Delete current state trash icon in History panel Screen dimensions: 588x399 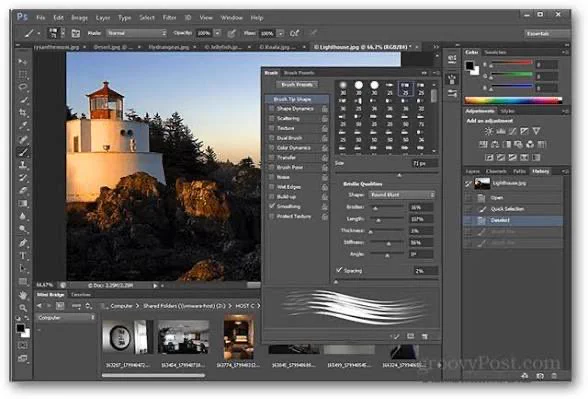(554, 376)
